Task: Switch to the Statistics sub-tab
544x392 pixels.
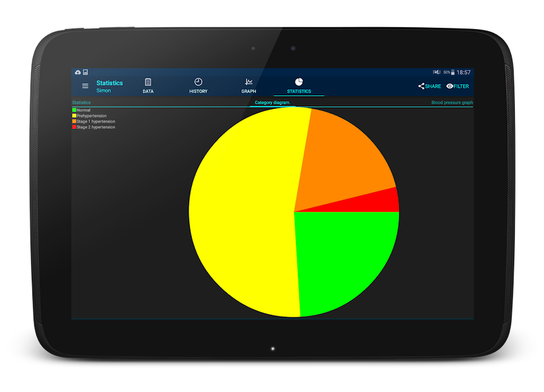Action: coord(81,102)
